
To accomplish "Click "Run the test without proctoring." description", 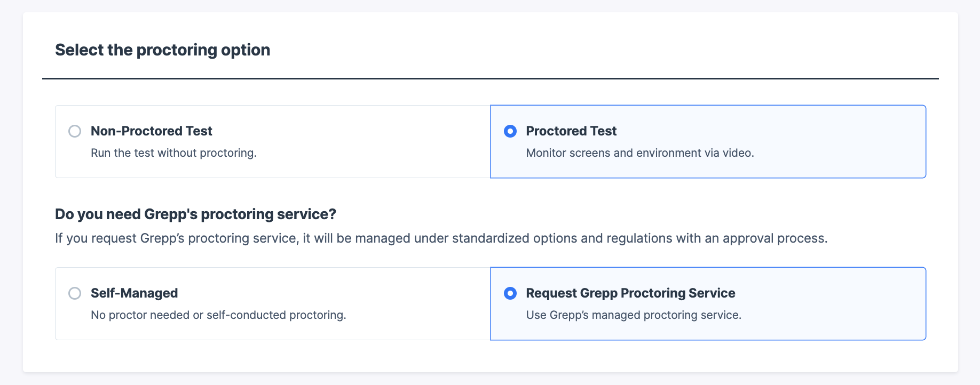I will click(x=173, y=153).
